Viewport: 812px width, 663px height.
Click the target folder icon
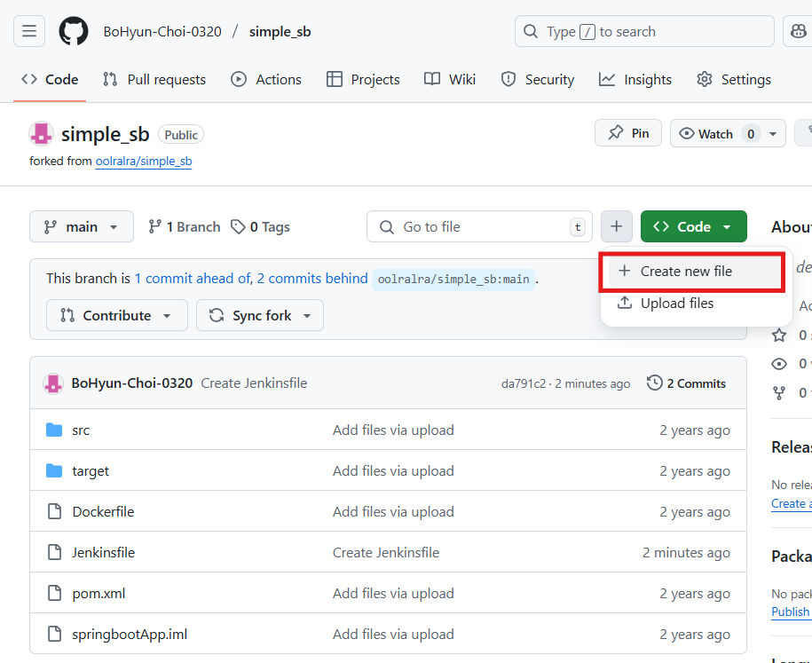[54, 470]
